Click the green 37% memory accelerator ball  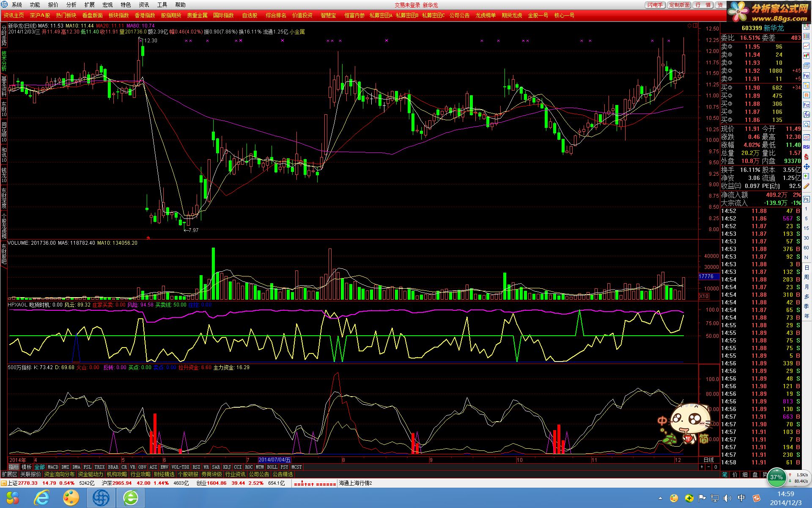[x=776, y=477]
